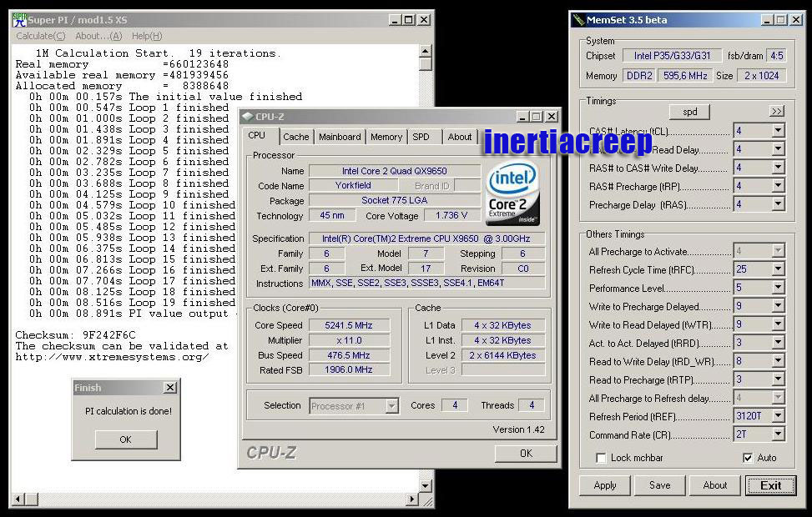The width and height of the screenshot is (812, 517).
Task: Click the Bus Speed value 476.5 MHz
Action: 349,355
